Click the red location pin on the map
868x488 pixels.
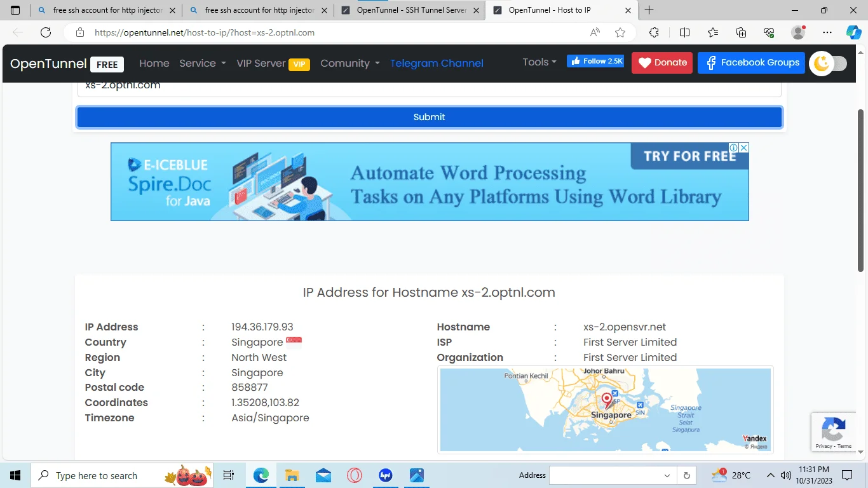pyautogui.click(x=607, y=400)
